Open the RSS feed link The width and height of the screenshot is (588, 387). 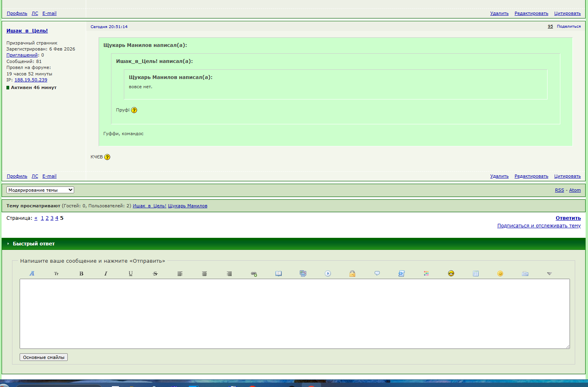[x=559, y=190]
